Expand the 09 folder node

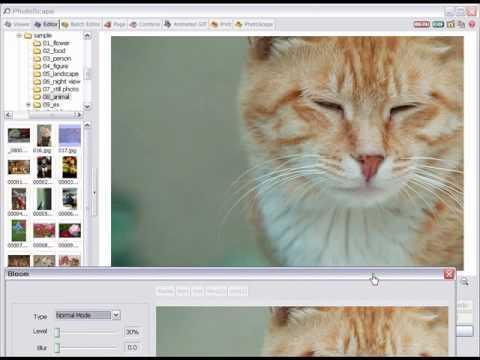(28, 105)
